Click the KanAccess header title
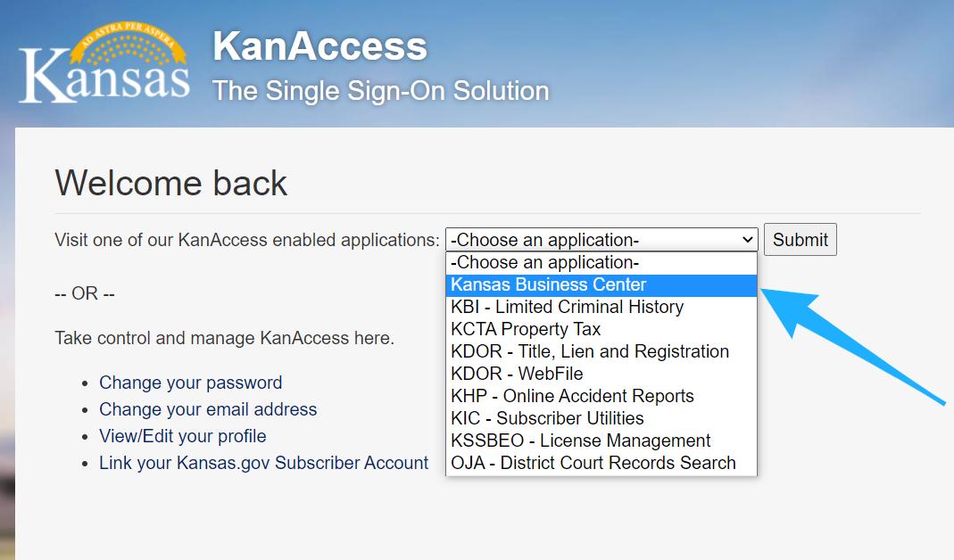The width and height of the screenshot is (954, 560). 319,46
